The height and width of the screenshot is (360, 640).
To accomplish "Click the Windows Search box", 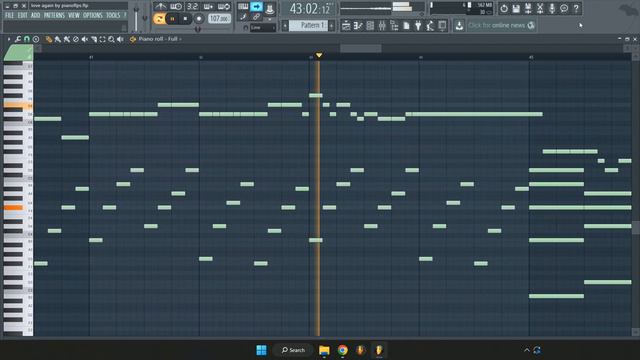I will pos(293,350).
